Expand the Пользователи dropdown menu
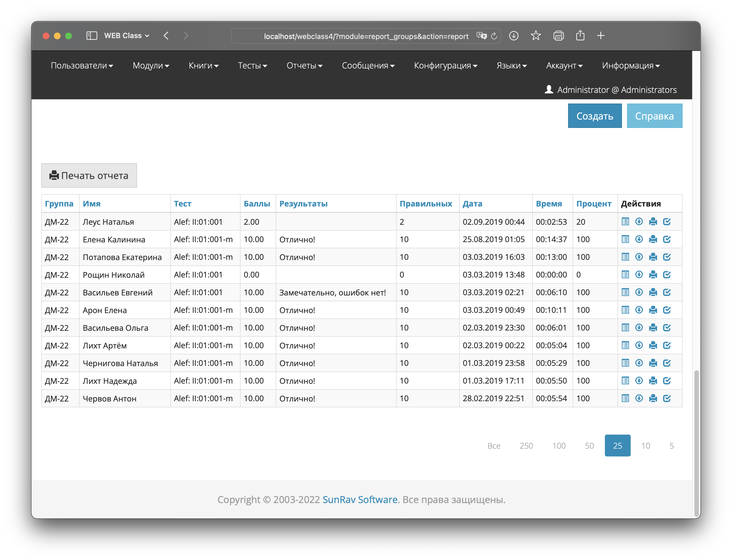The image size is (732, 560). coord(82,66)
